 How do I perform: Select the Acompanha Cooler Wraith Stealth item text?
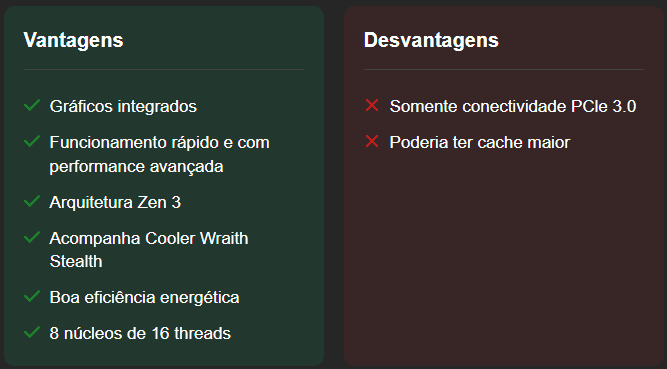tap(149, 250)
